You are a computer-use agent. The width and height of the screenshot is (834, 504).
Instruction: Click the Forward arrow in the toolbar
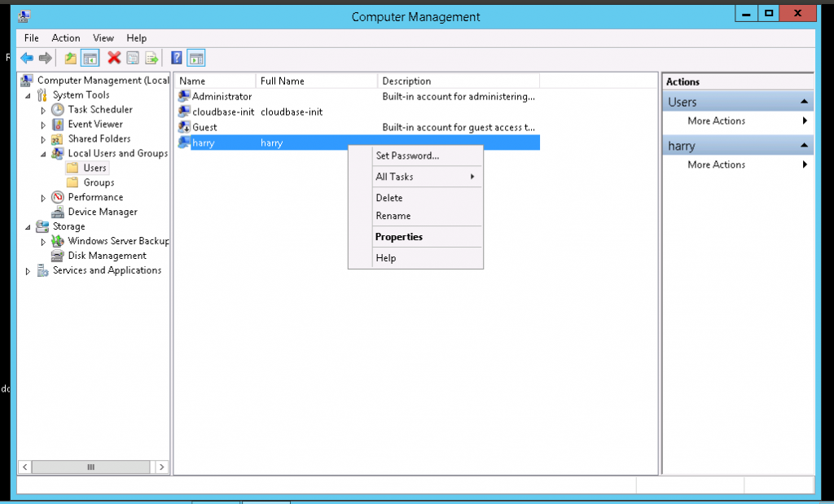(x=46, y=58)
